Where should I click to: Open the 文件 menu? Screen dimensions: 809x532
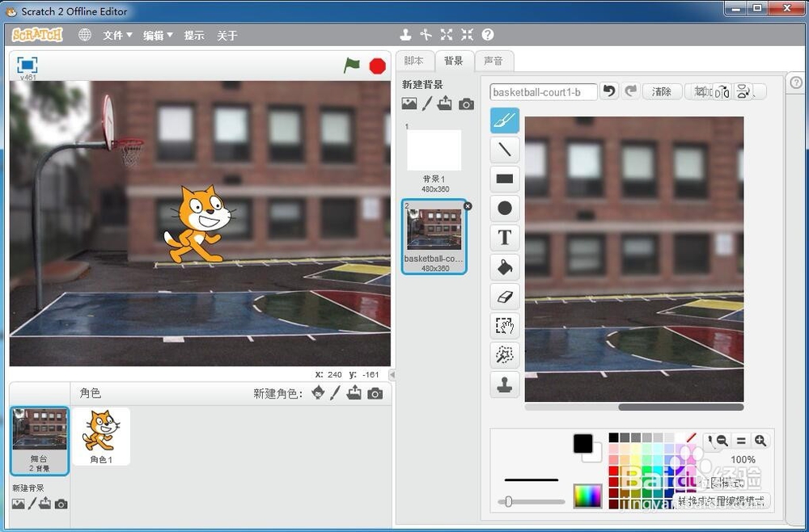coord(117,35)
